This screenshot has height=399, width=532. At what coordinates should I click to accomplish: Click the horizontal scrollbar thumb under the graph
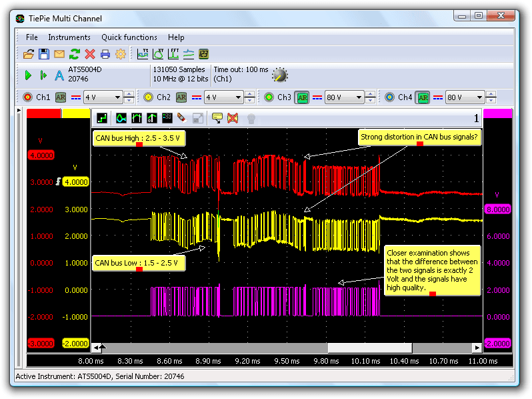370,348
